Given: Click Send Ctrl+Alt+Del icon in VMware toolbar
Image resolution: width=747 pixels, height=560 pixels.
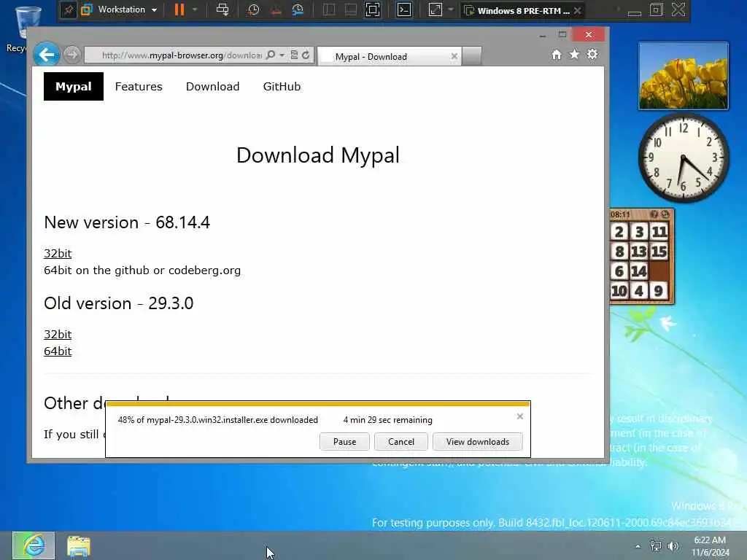Looking at the screenshot, I should point(222,9).
